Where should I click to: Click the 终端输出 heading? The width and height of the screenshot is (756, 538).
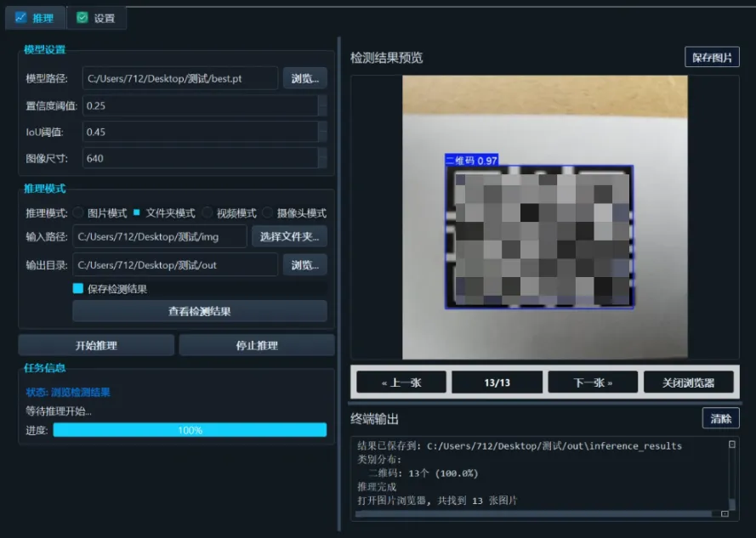(375, 419)
